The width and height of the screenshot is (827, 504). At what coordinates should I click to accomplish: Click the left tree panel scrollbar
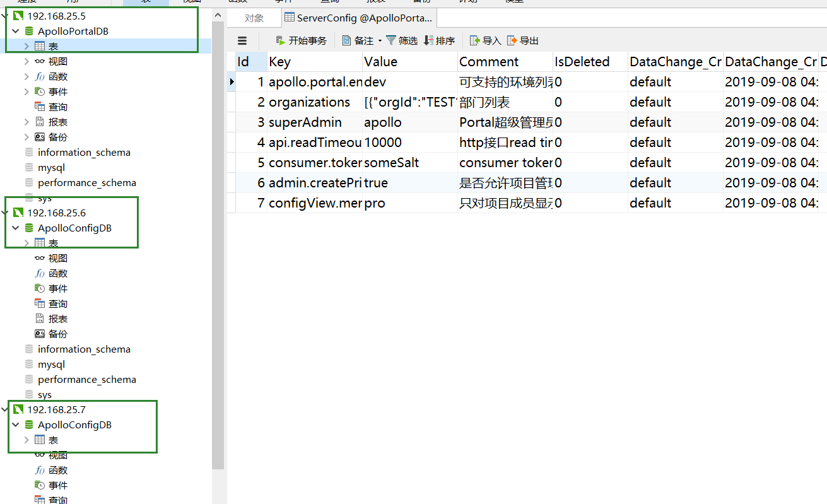click(218, 245)
